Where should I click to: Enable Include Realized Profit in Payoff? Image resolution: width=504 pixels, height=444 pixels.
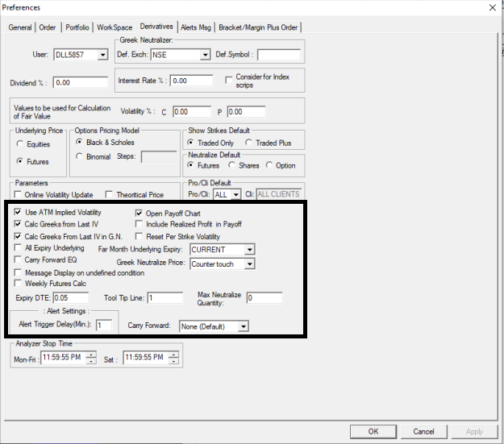pyautogui.click(x=139, y=224)
